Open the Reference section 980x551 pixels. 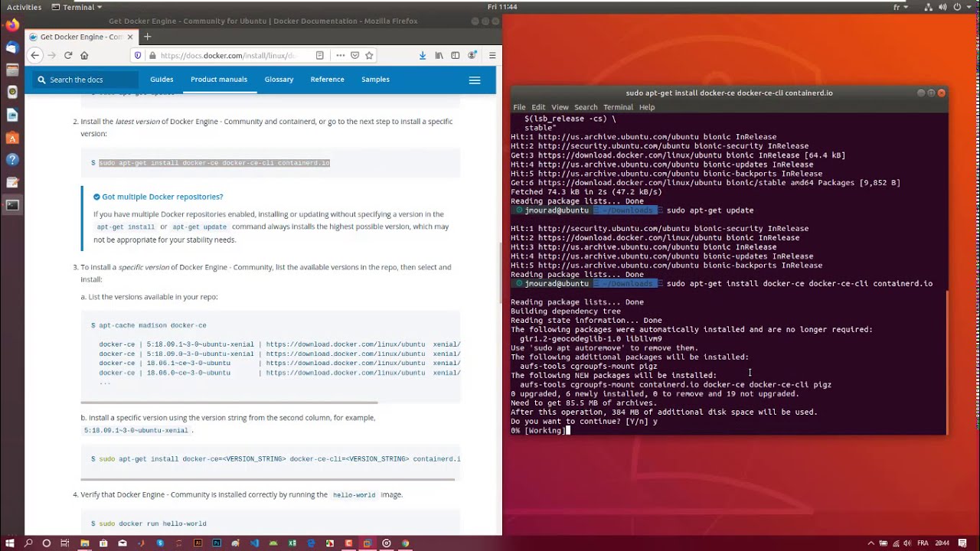tap(327, 80)
